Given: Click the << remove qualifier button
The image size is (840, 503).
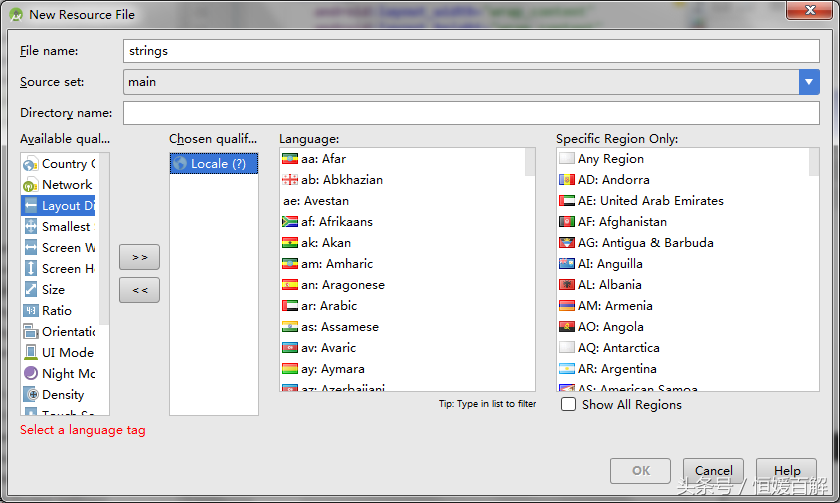Looking at the screenshot, I should [139, 290].
